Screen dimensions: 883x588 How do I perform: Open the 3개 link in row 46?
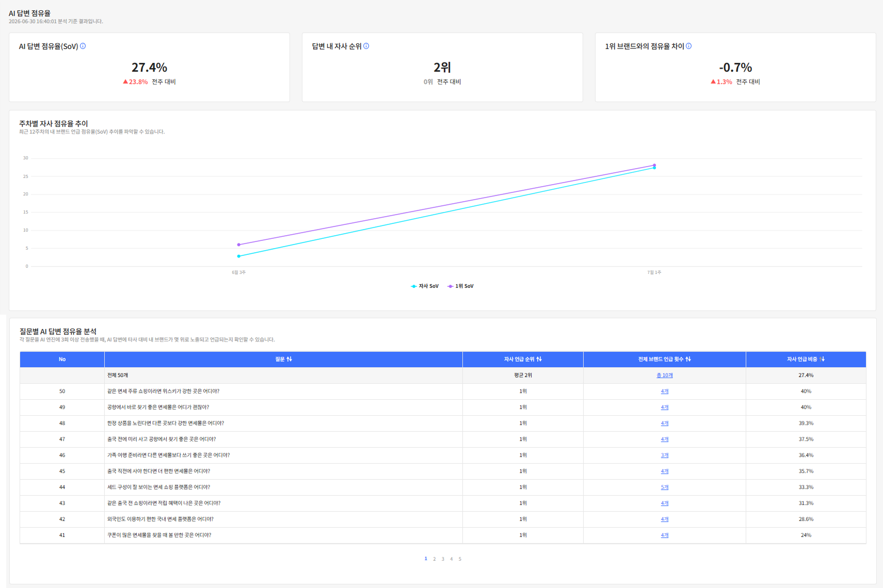point(665,455)
